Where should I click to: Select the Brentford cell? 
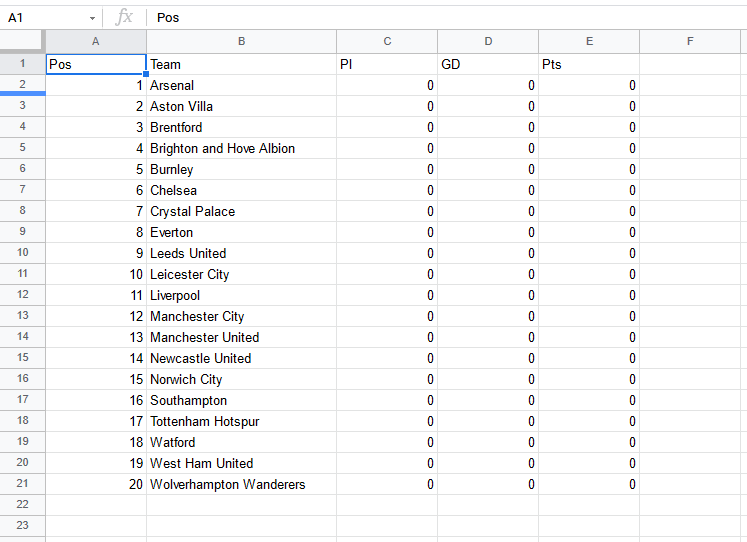coord(242,127)
